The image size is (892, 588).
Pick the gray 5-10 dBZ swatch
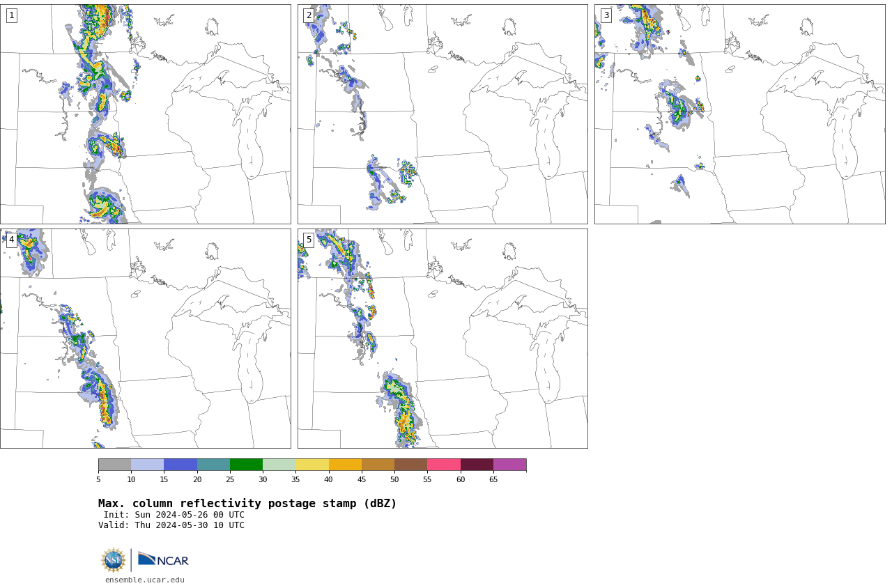[x=114, y=465]
